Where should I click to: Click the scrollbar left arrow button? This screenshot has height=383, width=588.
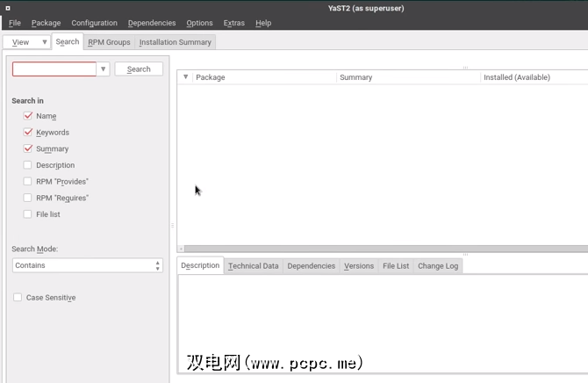pos(181,249)
